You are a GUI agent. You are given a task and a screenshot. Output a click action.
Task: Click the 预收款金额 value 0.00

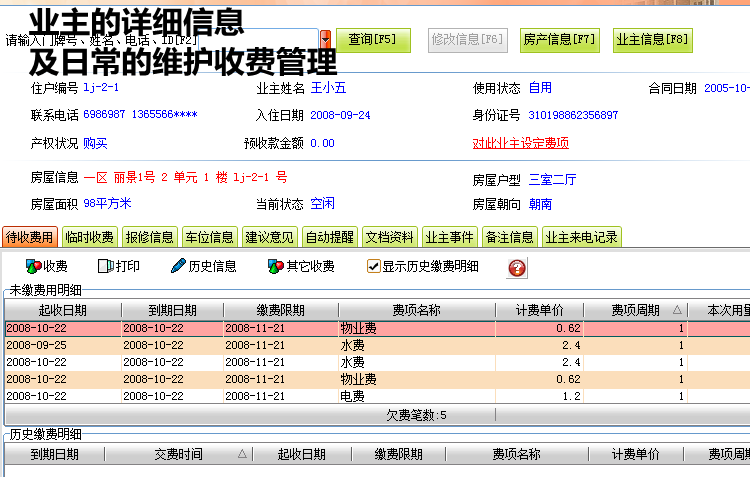[322, 143]
